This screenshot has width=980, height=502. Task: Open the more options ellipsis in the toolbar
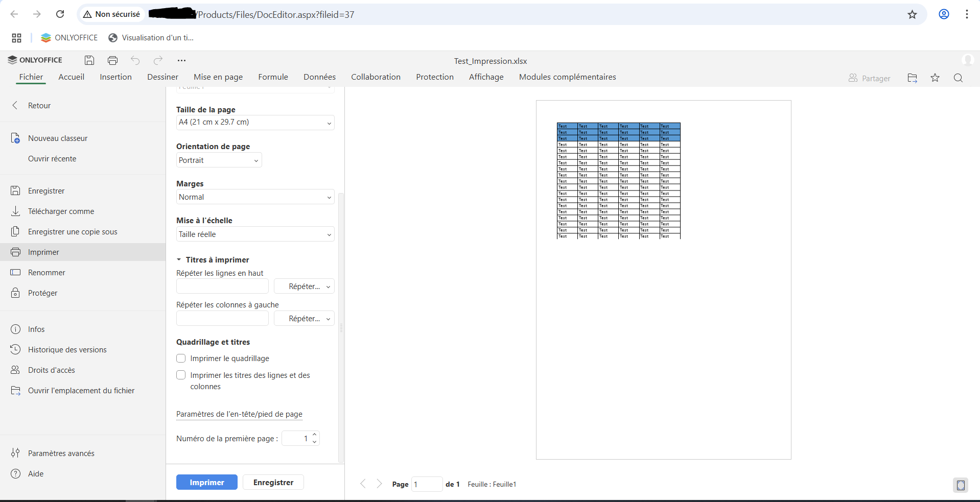tap(181, 60)
